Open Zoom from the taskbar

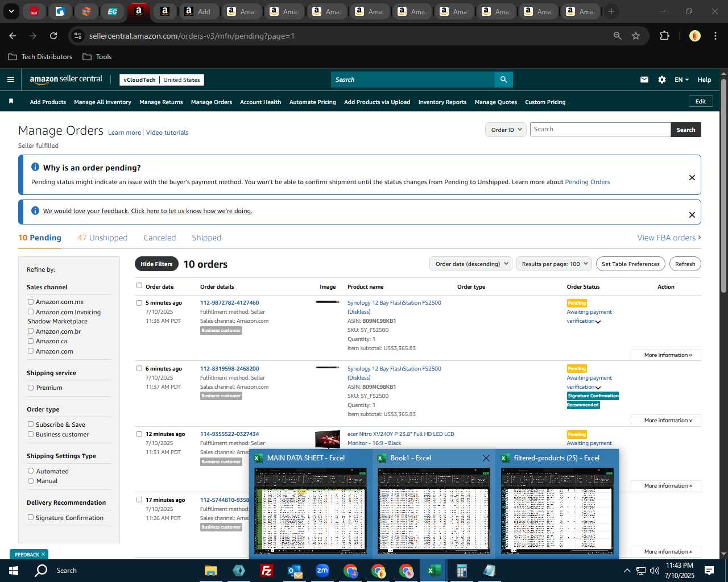322,571
